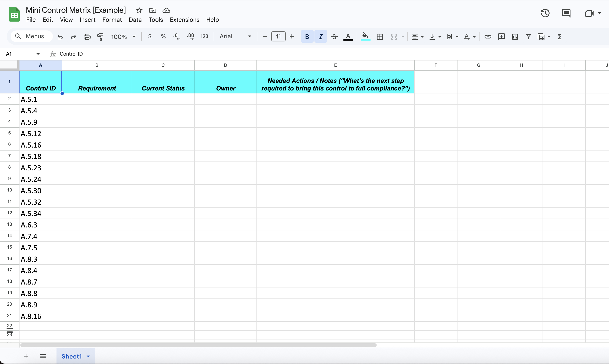Toggle strikethrough formatting
The width and height of the screenshot is (609, 364).
pos(334,37)
